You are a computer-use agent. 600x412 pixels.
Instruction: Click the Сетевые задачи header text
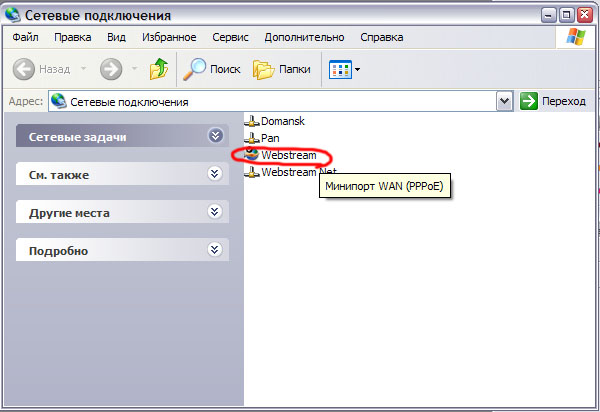tap(78, 137)
